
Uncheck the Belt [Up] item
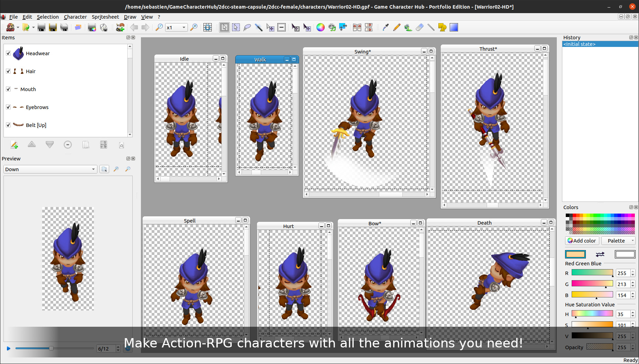(x=8, y=125)
